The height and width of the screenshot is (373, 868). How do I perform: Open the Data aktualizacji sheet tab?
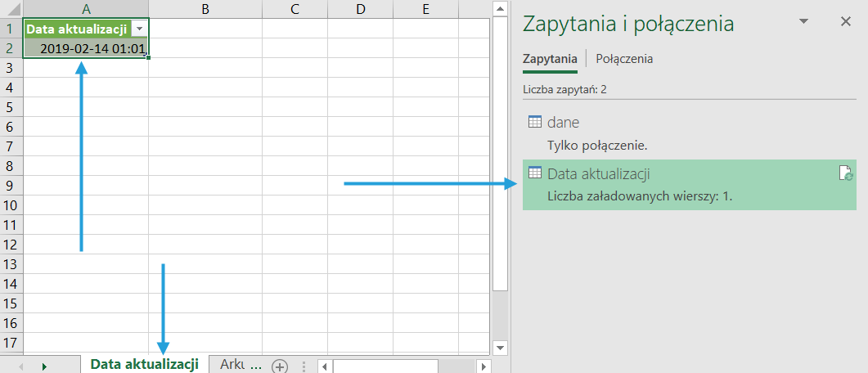[145, 365]
